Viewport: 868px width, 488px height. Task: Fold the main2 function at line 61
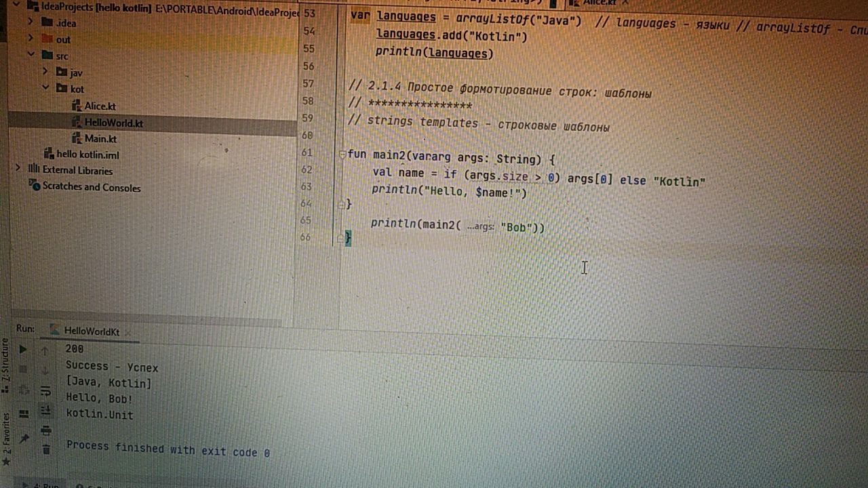[342, 155]
